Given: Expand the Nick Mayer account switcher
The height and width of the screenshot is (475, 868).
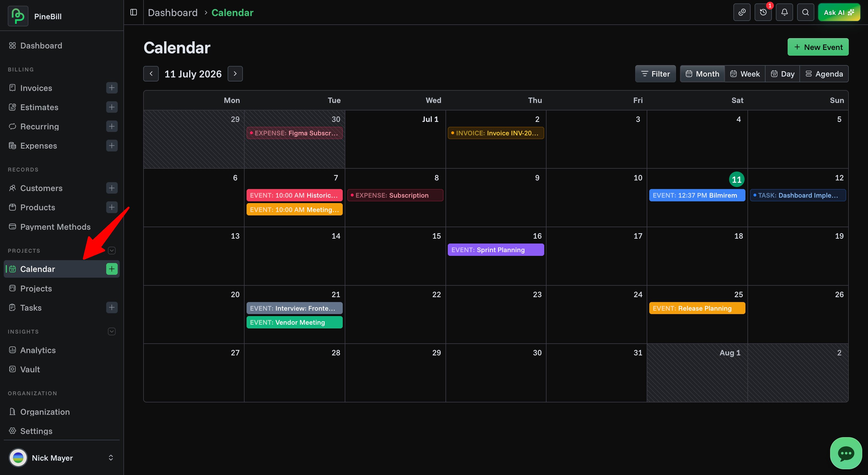Looking at the screenshot, I should [111, 458].
